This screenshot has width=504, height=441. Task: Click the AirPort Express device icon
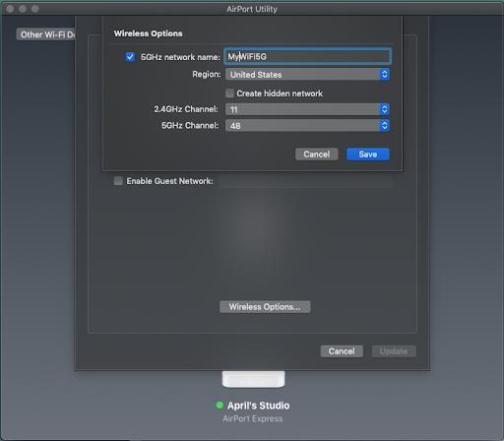click(x=253, y=379)
